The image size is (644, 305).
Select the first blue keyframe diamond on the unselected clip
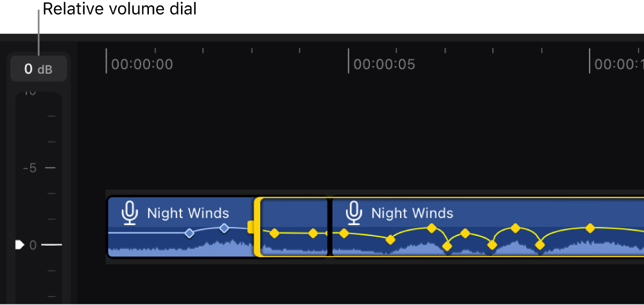(x=189, y=233)
